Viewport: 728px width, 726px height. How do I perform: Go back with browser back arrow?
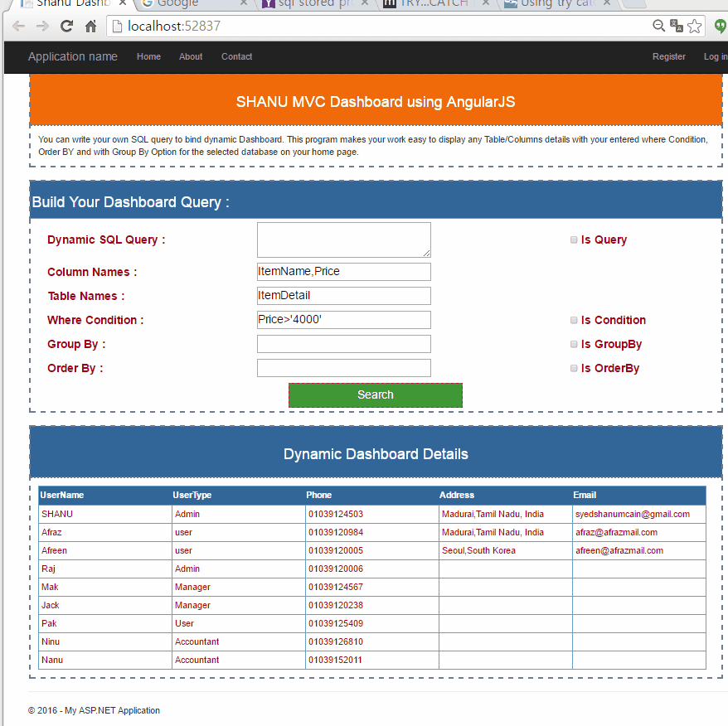[x=18, y=26]
